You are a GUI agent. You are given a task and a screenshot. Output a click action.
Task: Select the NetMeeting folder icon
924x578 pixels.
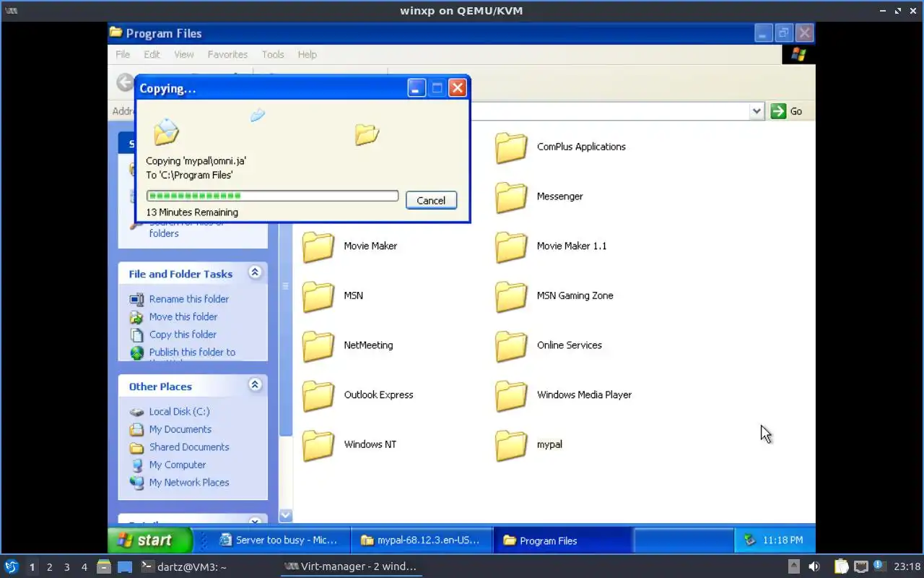click(318, 346)
